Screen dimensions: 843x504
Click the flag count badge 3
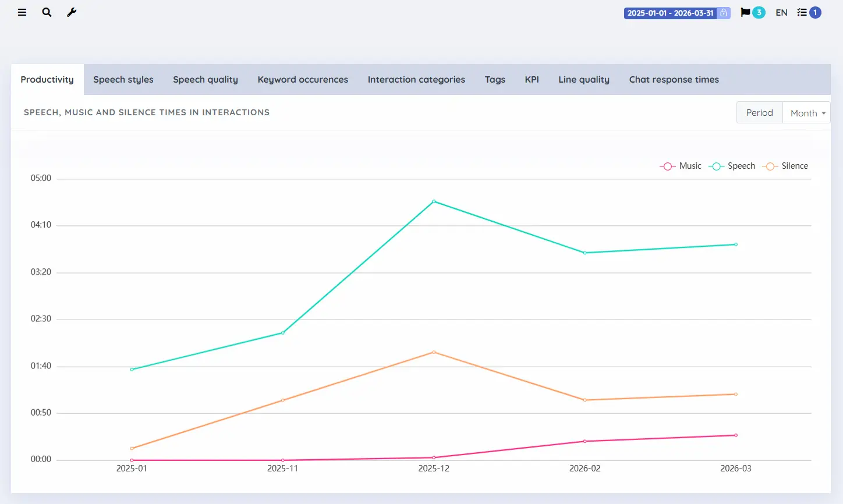pos(759,12)
